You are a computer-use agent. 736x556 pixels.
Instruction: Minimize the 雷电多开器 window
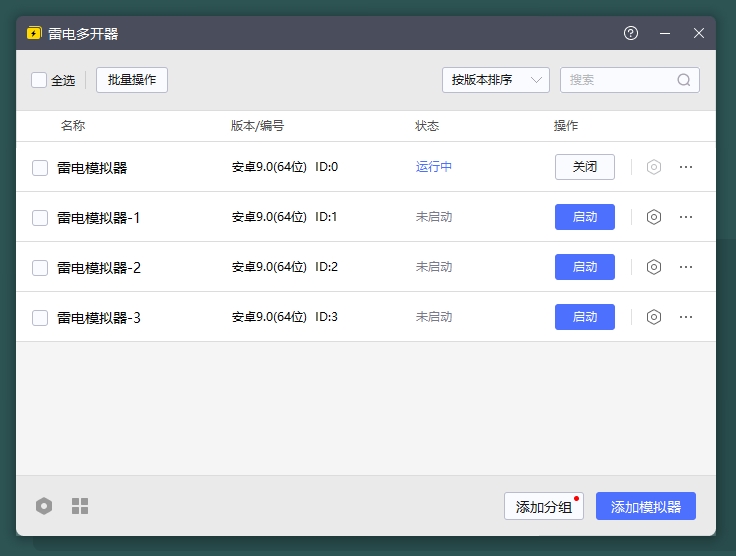click(665, 33)
